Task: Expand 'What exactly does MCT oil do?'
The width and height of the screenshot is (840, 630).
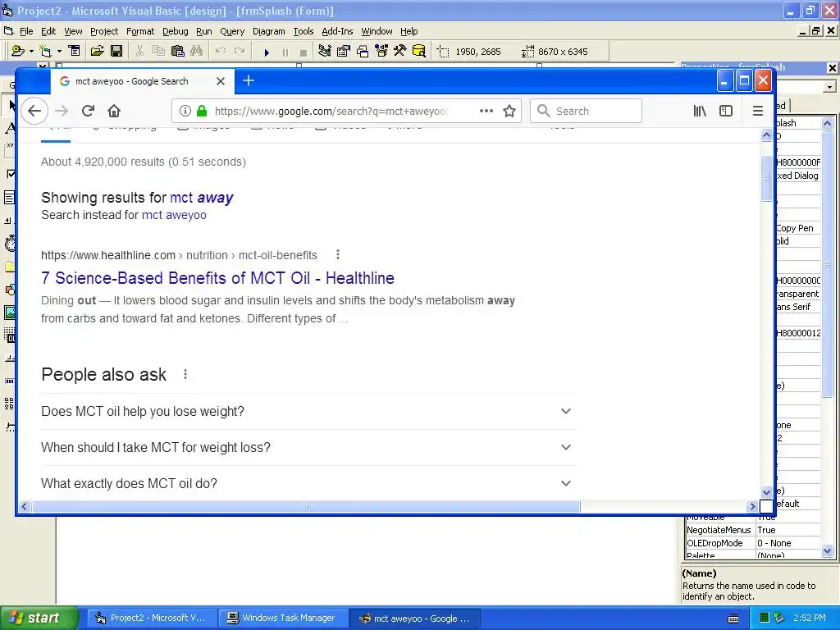Action: click(x=308, y=483)
